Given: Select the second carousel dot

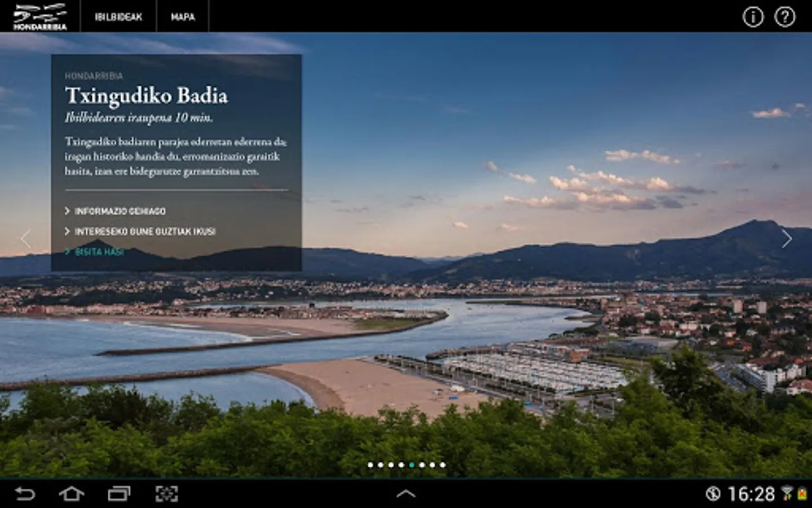Looking at the screenshot, I should [x=381, y=465].
